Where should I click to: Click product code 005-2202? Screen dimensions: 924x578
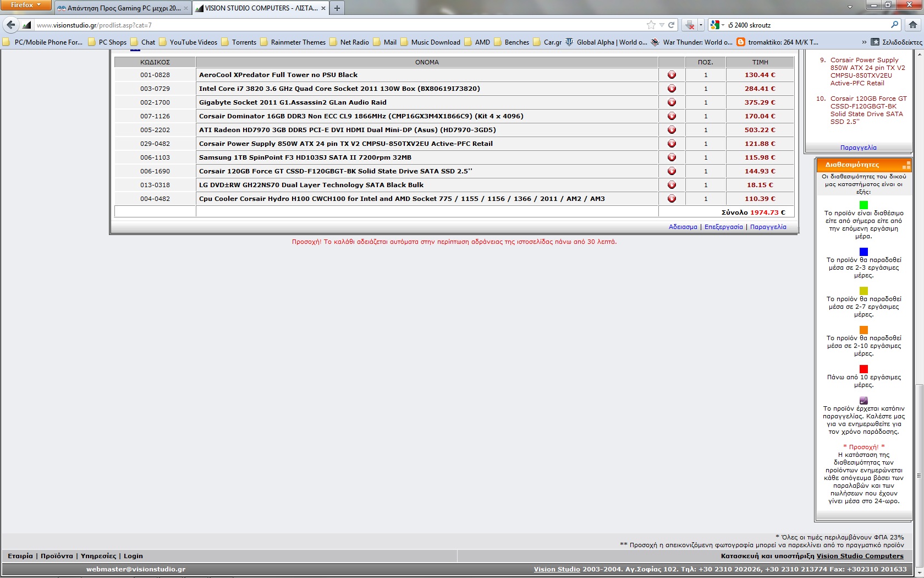pyautogui.click(x=155, y=130)
